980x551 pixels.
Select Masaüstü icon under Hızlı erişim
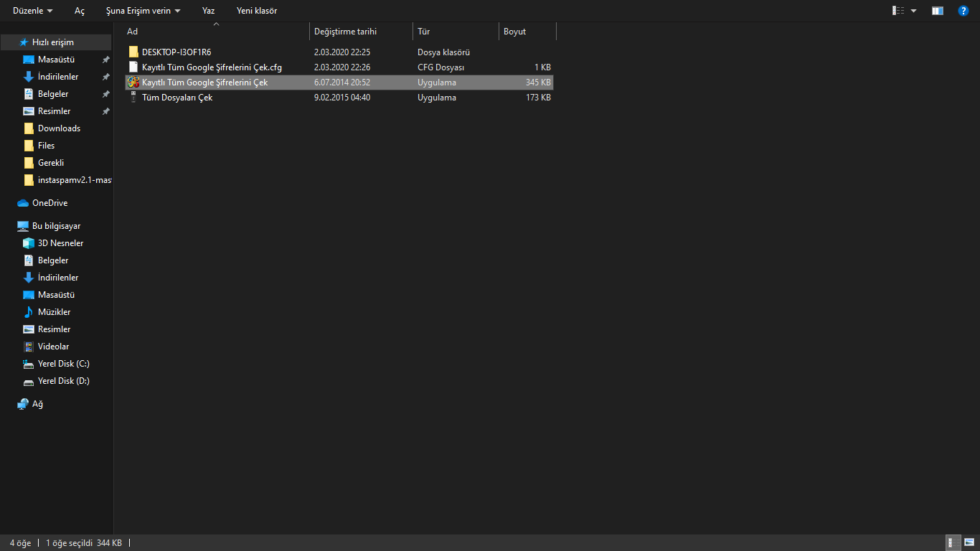point(29,60)
